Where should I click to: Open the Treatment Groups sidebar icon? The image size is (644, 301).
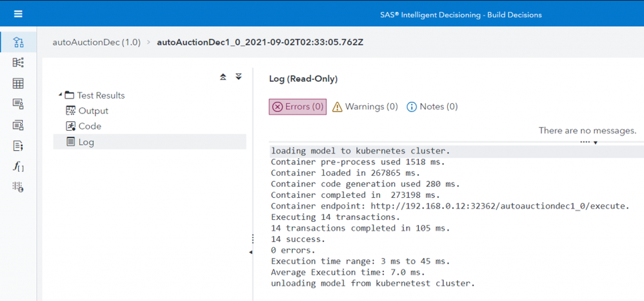[18, 125]
